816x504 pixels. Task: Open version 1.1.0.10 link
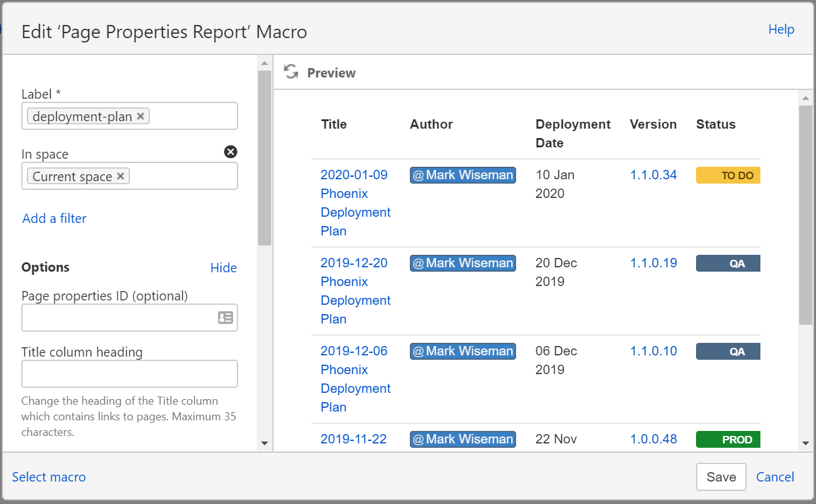tap(653, 351)
